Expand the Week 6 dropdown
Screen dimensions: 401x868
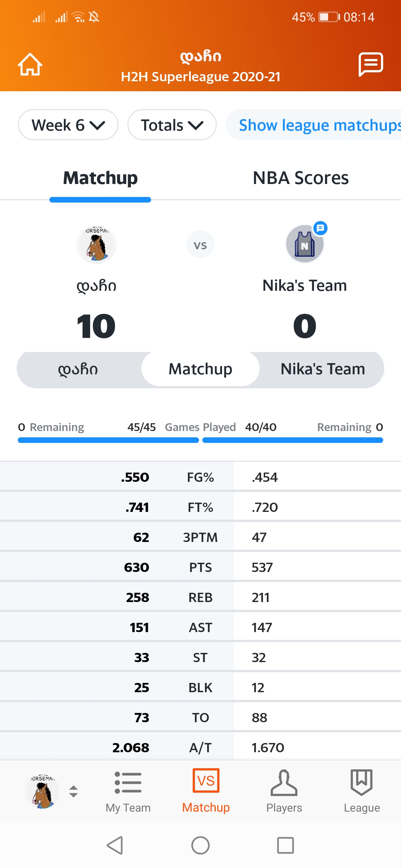[x=68, y=125]
